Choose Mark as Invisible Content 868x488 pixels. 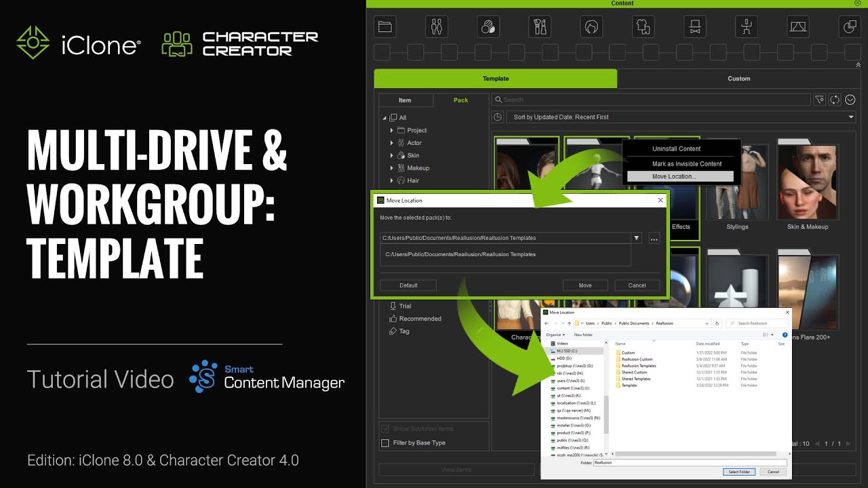coord(680,164)
